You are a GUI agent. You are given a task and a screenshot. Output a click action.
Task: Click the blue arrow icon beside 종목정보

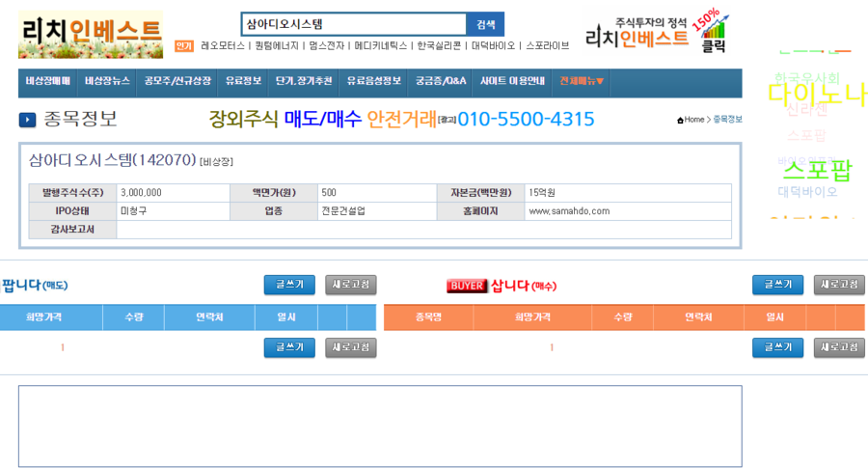click(27, 120)
